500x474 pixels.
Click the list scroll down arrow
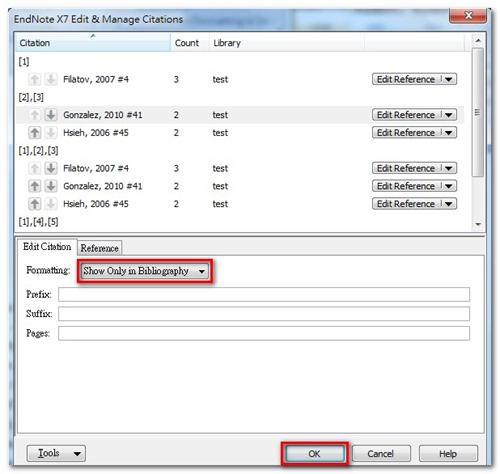click(x=478, y=224)
